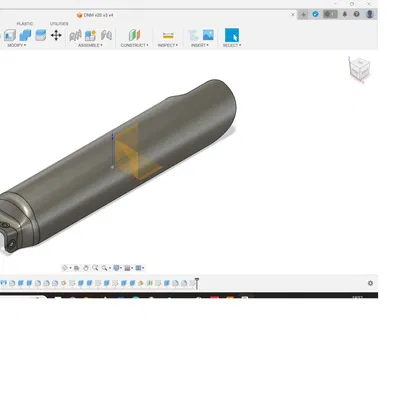
Task: Open the ASSEMBLE dropdown menu
Action: [90, 45]
